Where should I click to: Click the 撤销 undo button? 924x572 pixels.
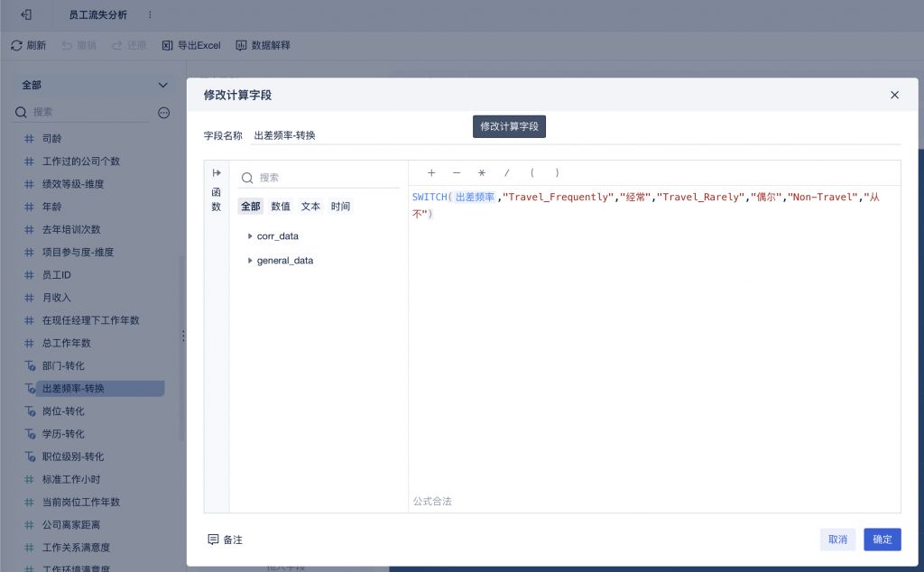[x=79, y=45]
